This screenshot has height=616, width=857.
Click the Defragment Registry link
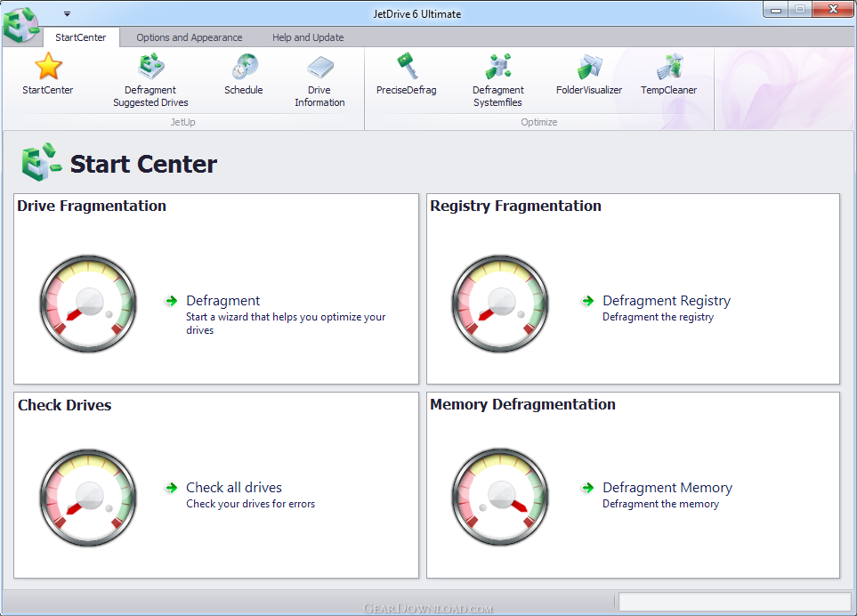pos(667,301)
